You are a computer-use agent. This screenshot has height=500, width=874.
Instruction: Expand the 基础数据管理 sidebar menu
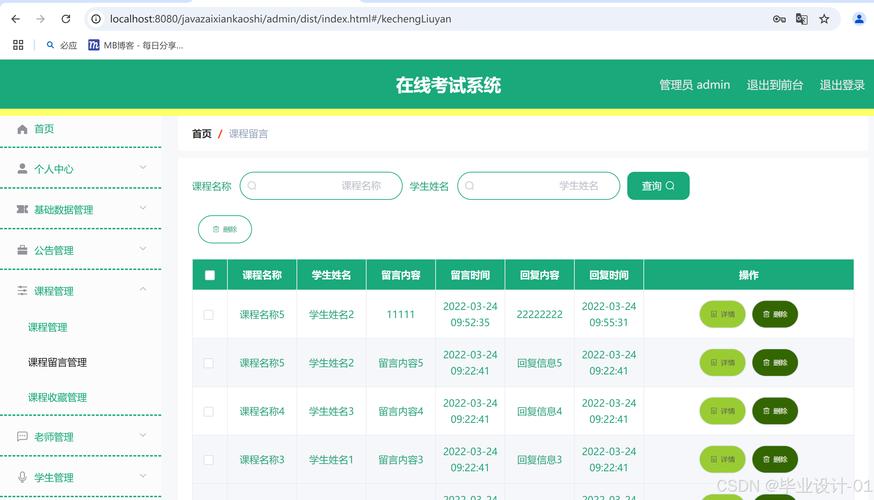pos(80,210)
